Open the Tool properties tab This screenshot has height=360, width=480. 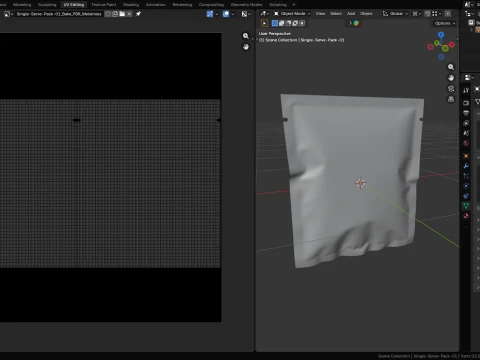466,90
